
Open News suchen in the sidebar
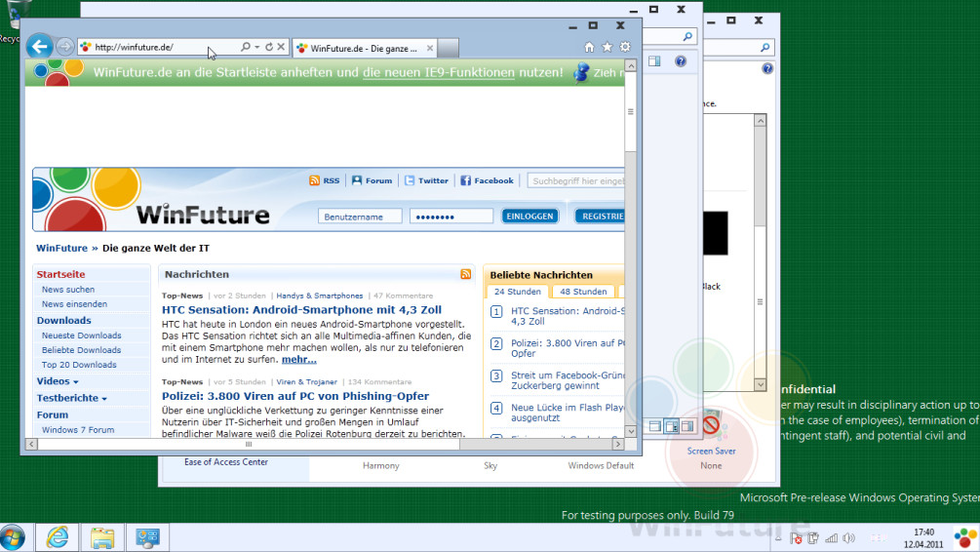click(68, 290)
